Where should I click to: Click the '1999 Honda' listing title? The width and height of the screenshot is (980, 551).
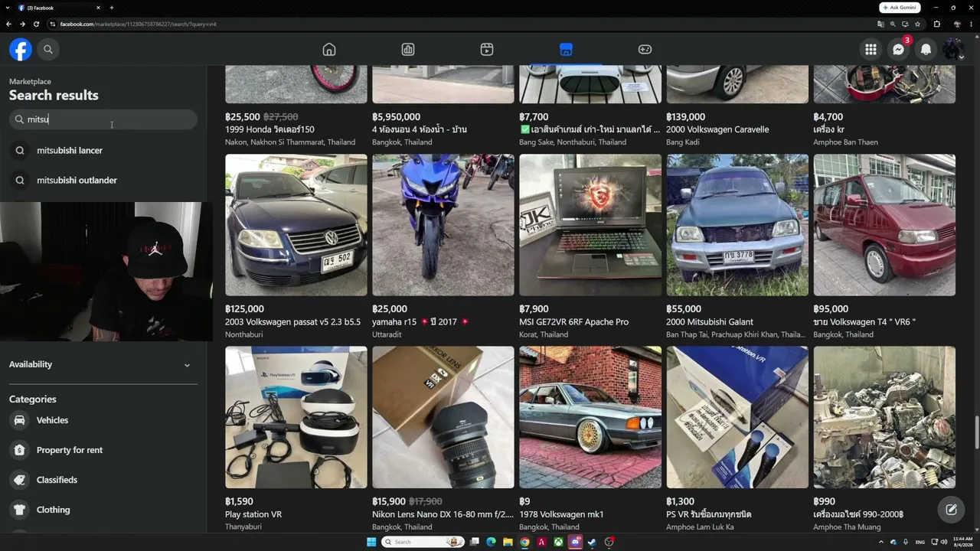pyautogui.click(x=269, y=129)
